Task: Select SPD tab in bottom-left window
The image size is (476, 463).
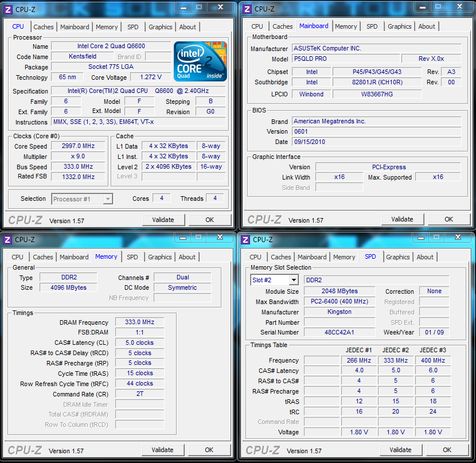Action: (x=132, y=257)
